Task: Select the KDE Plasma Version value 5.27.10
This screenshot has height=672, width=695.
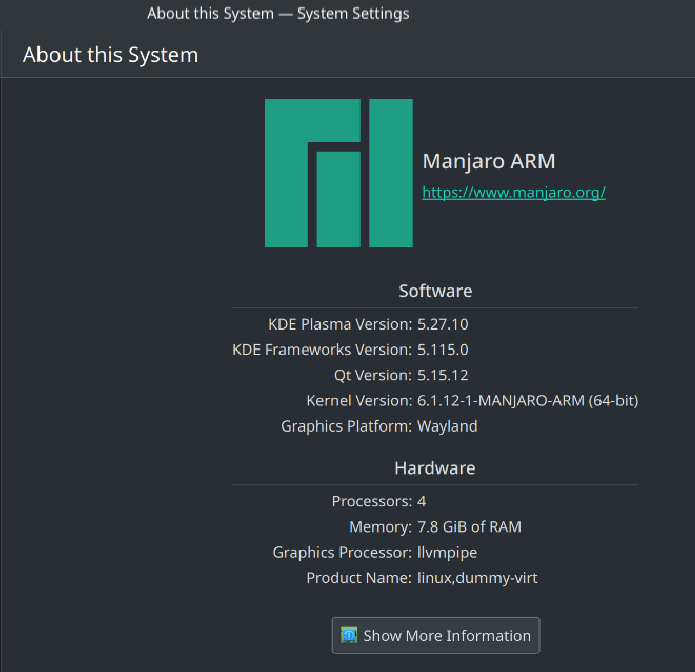Action: [x=442, y=324]
